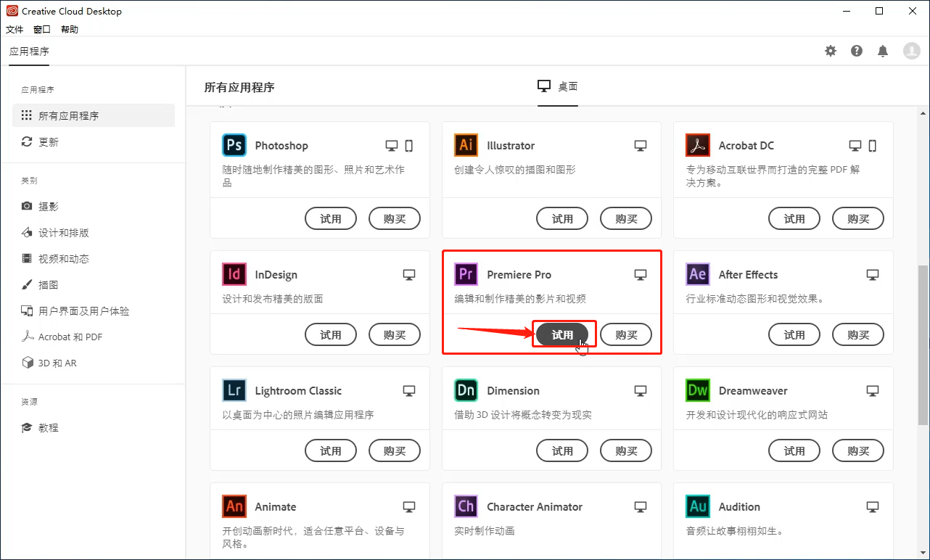
Task: Click the InDesign Id app icon
Action: click(x=234, y=274)
